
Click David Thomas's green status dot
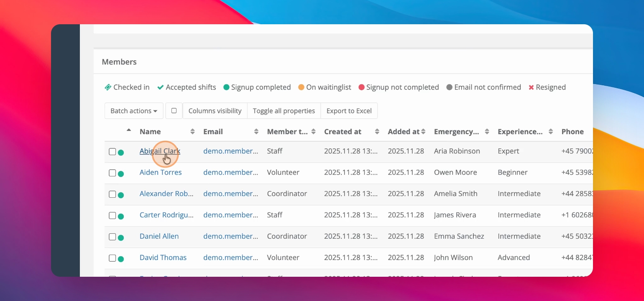[121, 259]
